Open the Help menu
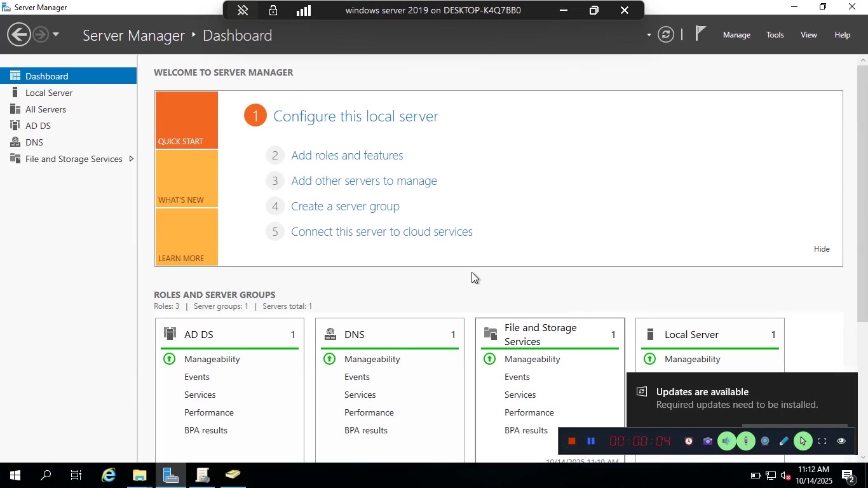This screenshot has width=868, height=488. [x=842, y=35]
